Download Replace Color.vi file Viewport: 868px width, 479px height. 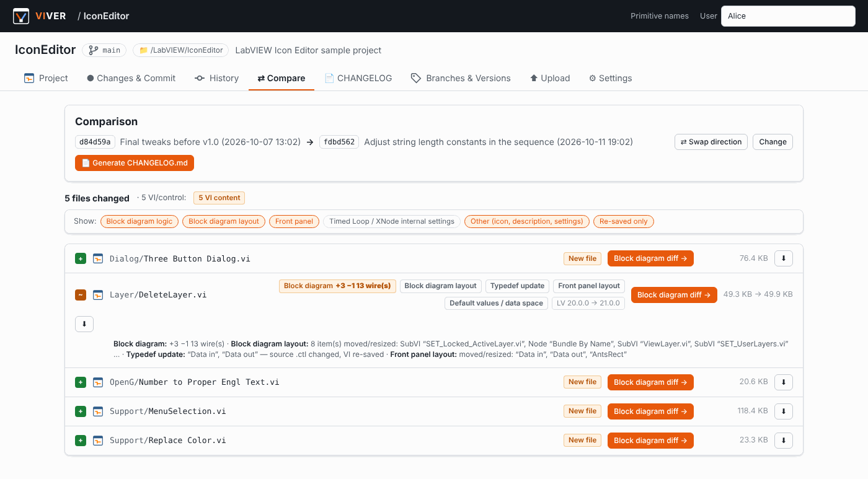click(784, 441)
